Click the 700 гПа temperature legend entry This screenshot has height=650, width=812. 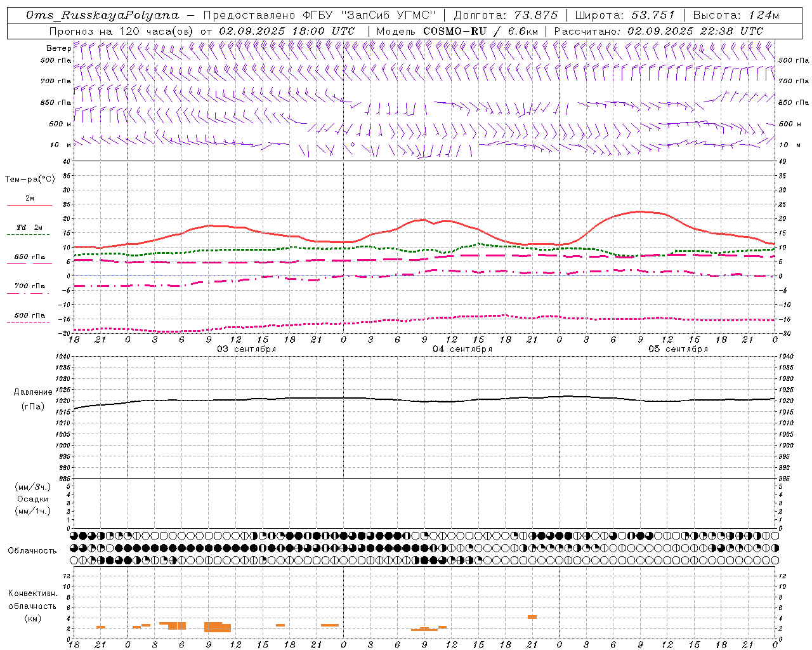coord(29,286)
